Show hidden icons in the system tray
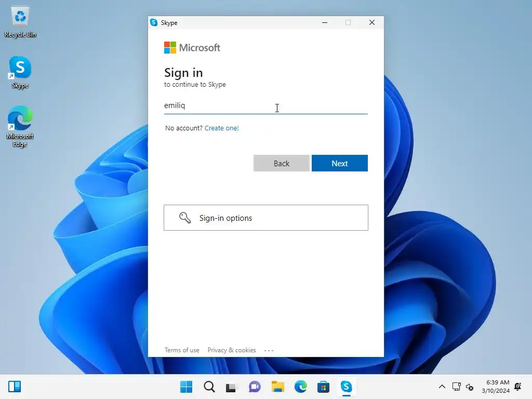532x399 pixels. pyautogui.click(x=442, y=387)
